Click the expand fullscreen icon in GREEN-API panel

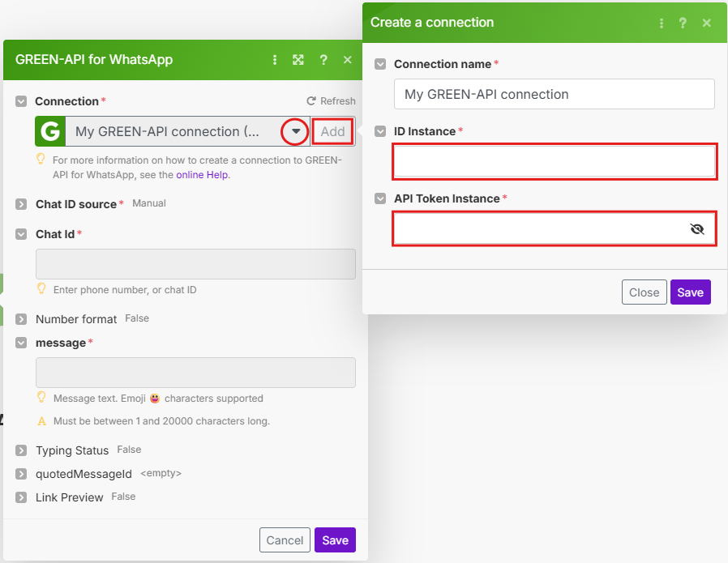(x=298, y=60)
